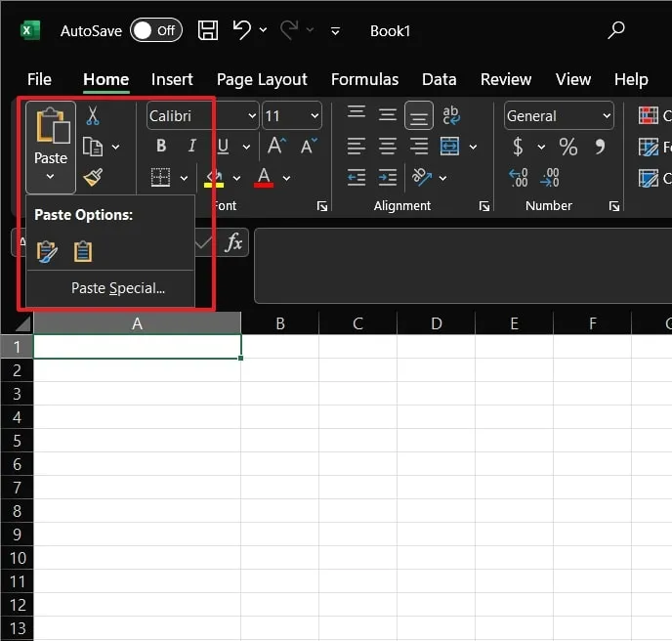Select the Merge and Center icon
The width and height of the screenshot is (672, 641).
coord(450,147)
